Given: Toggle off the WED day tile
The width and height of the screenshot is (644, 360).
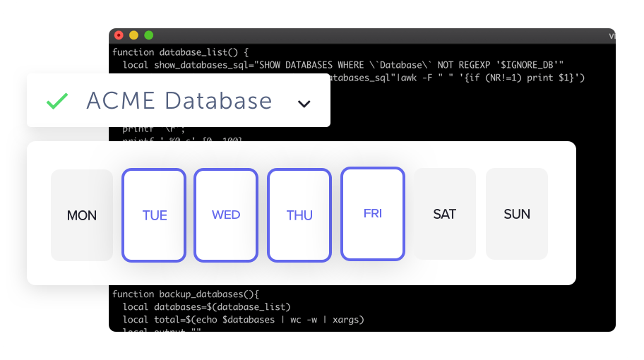Looking at the screenshot, I should click(226, 215).
